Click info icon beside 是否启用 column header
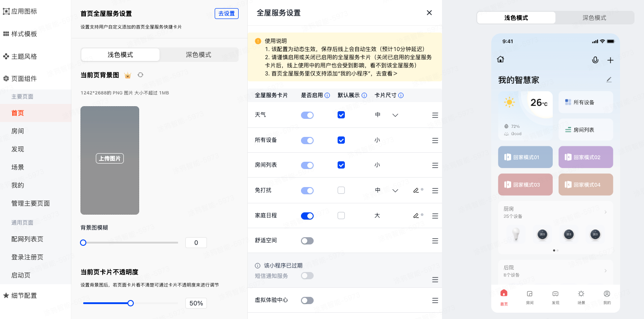This screenshot has width=644, height=319. 327,95
